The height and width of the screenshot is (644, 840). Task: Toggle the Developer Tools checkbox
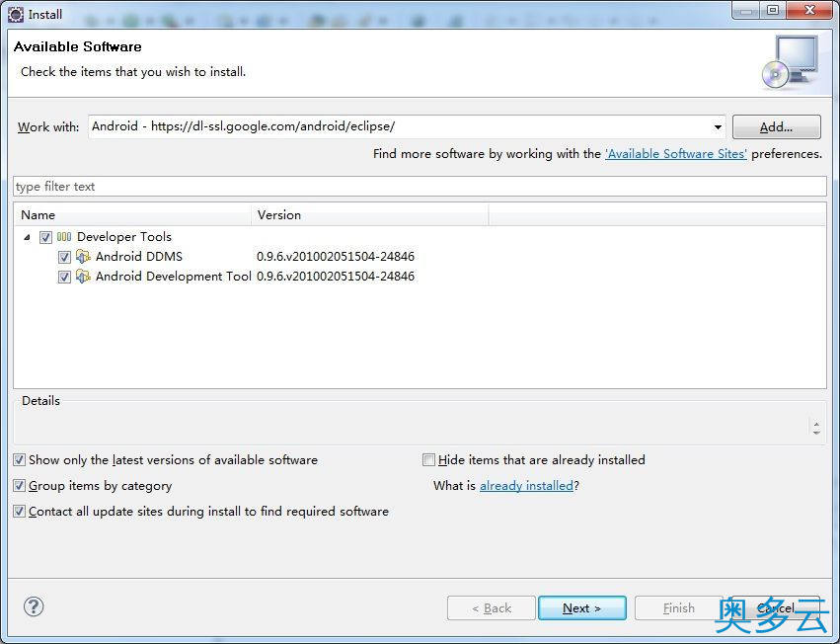[x=45, y=237]
